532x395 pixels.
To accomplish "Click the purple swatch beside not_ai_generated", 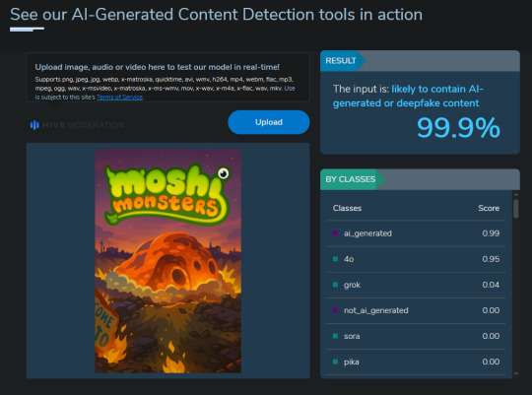I will [335, 310].
